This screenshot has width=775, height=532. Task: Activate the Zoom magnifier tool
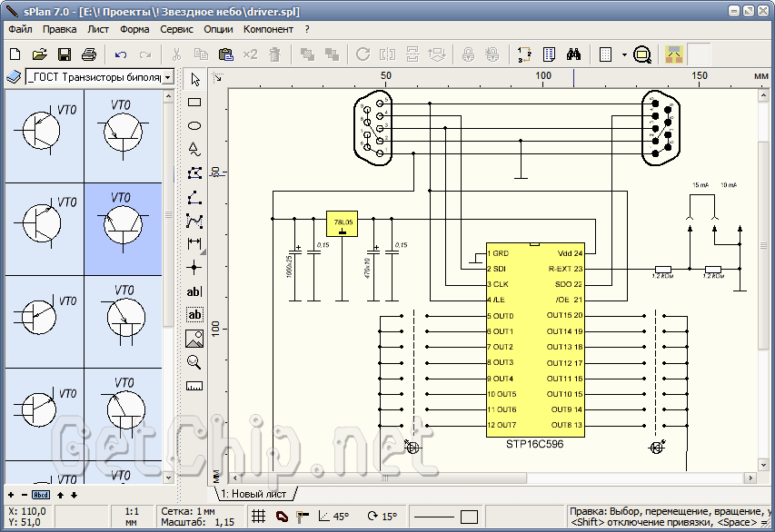(x=194, y=362)
